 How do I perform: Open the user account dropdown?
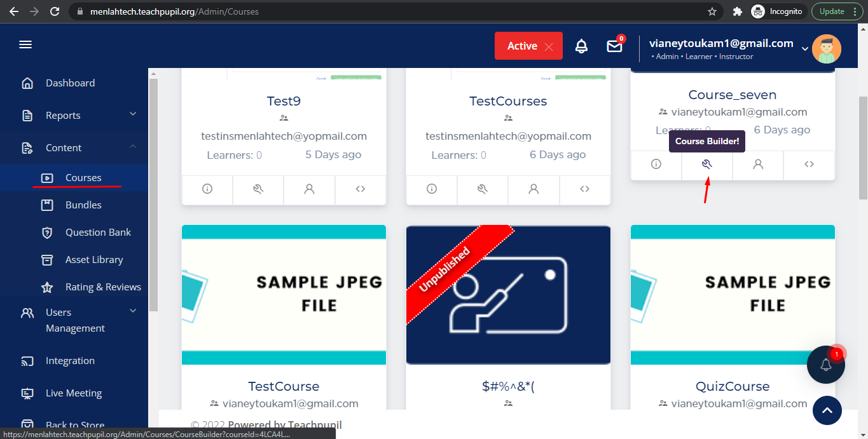coord(804,49)
